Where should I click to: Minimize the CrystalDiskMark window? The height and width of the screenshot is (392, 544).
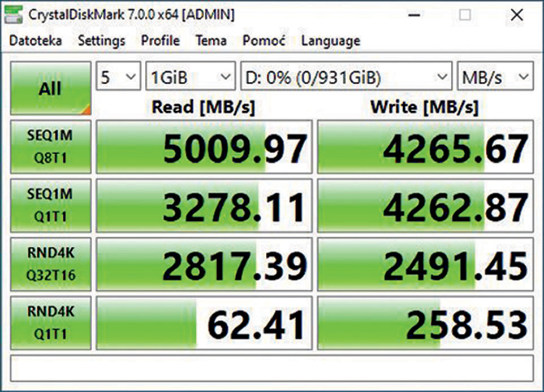click(415, 15)
